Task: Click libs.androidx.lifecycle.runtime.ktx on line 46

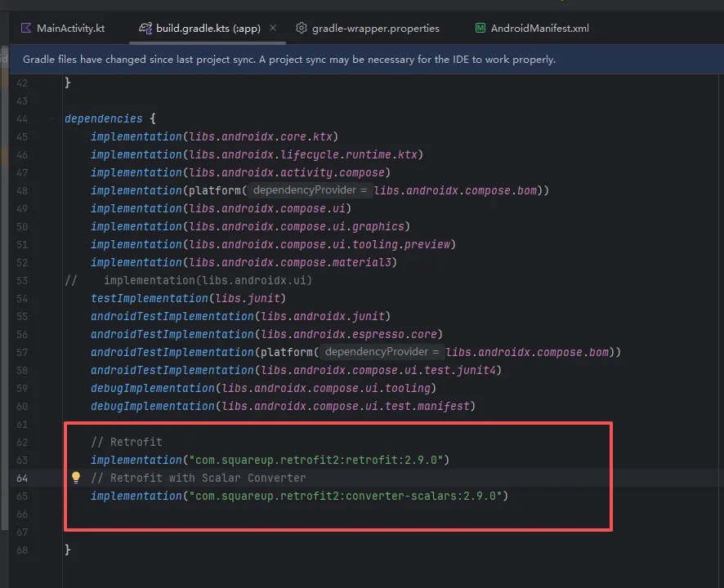Action: 303,154
